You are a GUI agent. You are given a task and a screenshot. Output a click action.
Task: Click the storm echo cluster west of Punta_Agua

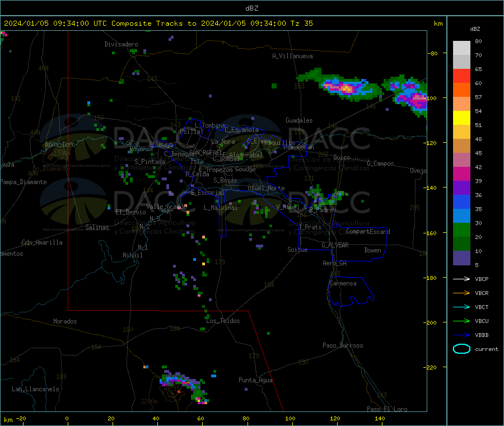click(185, 385)
